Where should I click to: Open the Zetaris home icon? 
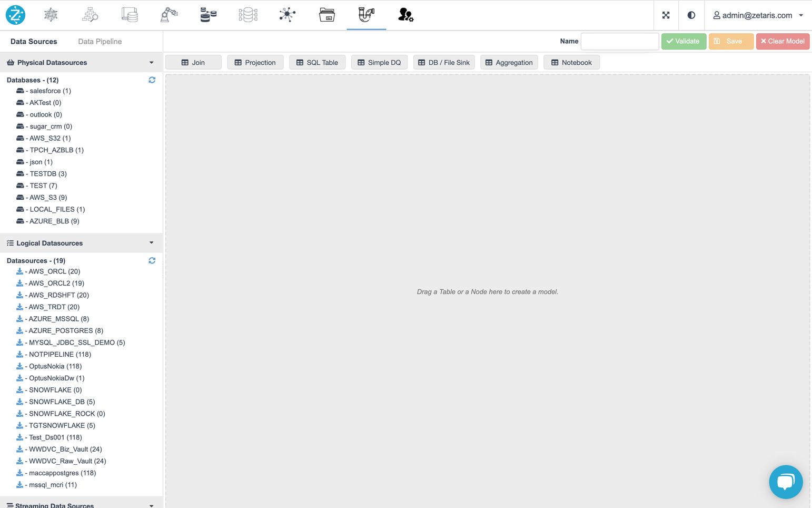click(15, 15)
